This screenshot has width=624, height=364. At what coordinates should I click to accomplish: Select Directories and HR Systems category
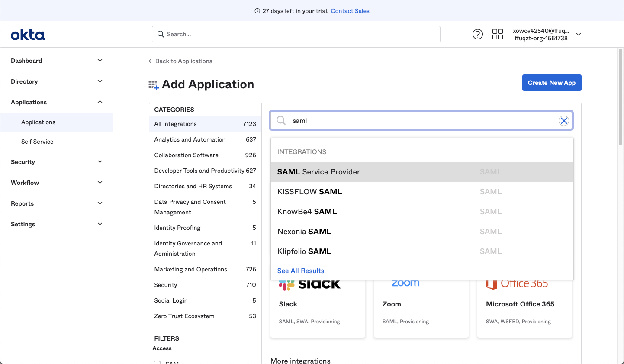point(205,186)
